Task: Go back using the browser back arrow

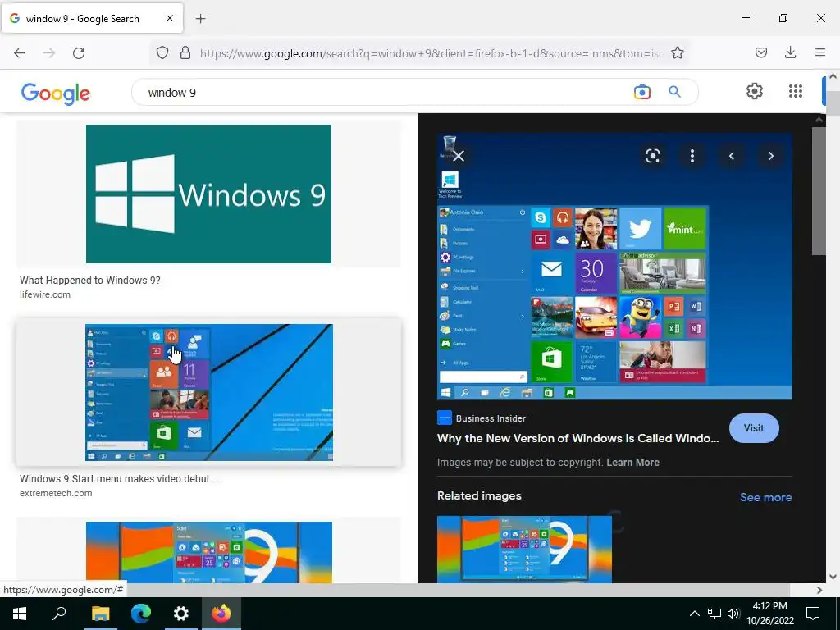Action: pos(20,53)
